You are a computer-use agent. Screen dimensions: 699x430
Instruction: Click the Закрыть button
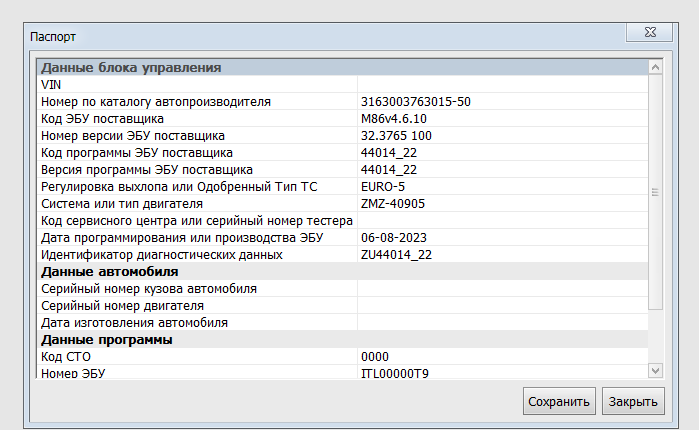[x=633, y=401]
